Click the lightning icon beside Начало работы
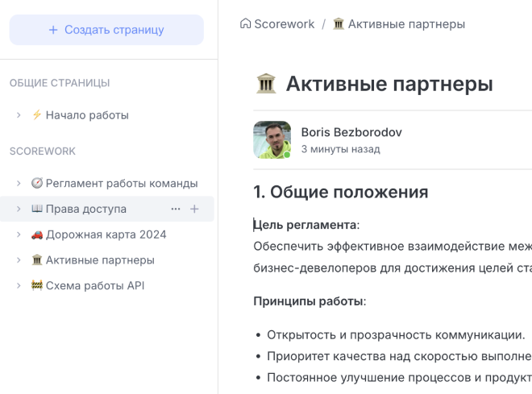This screenshot has width=532, height=394. click(x=36, y=115)
